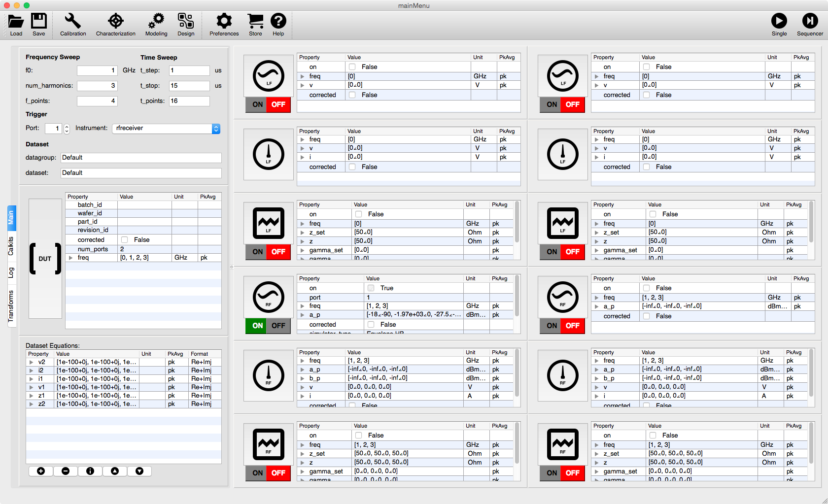
Task: Open the Store cart
Action: point(255,21)
